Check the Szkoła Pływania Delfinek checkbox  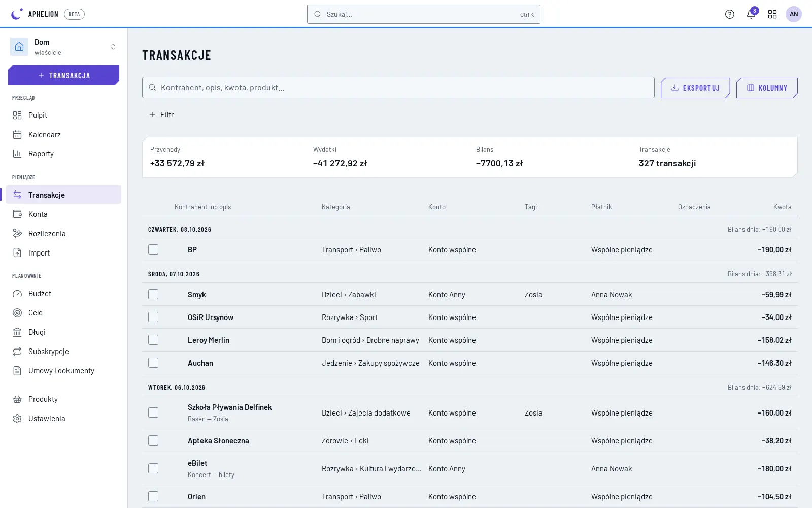153,412
